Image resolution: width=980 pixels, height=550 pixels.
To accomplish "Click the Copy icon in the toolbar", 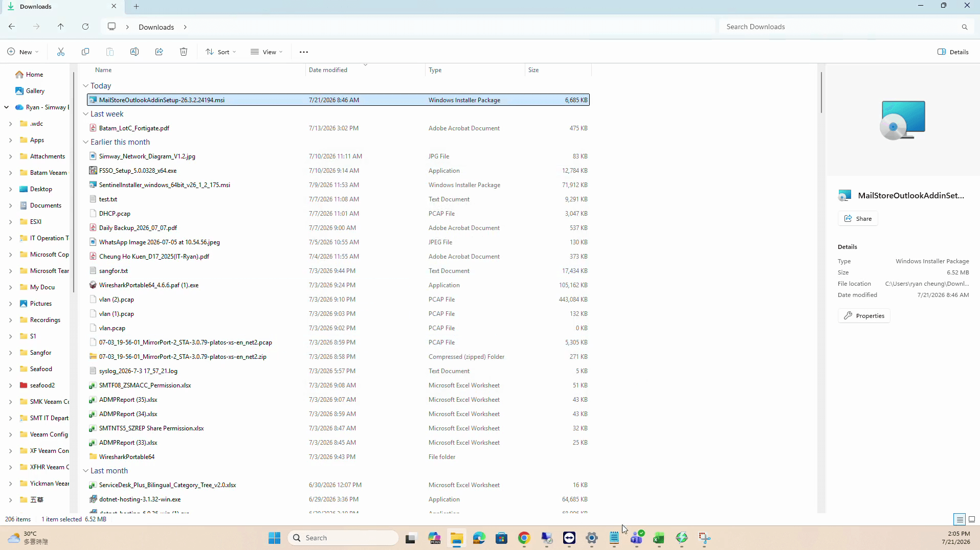I will 85,52.
